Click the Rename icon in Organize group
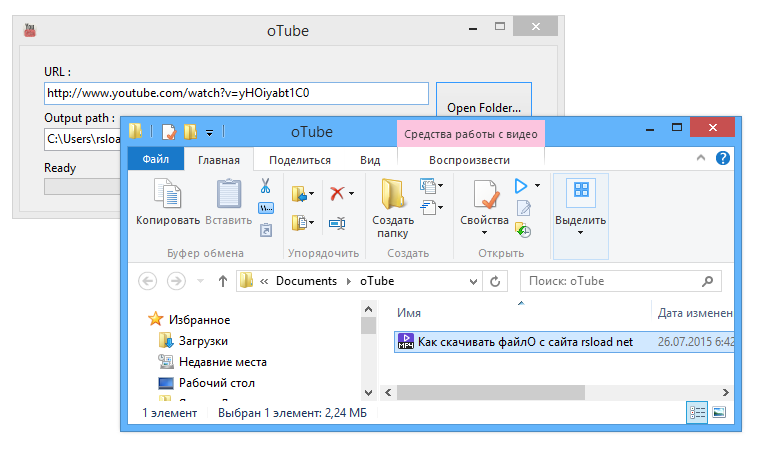This screenshot has width=764, height=458. pyautogui.click(x=337, y=223)
